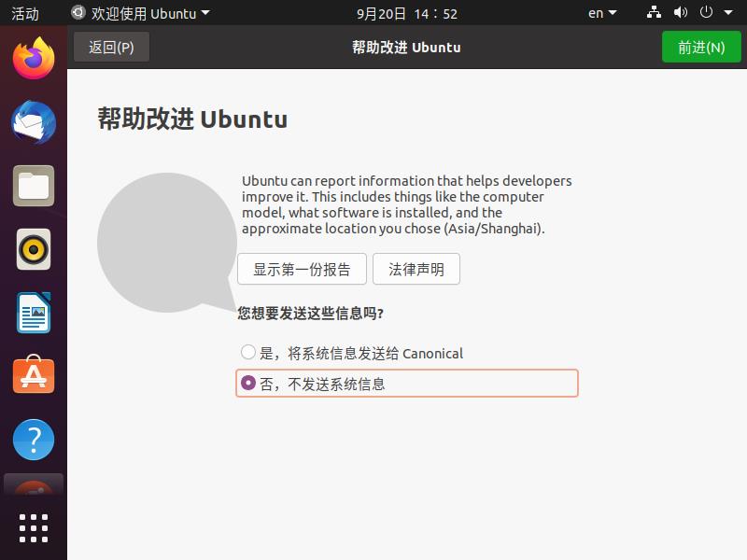Expand system menu arrow at top right

tap(728, 13)
